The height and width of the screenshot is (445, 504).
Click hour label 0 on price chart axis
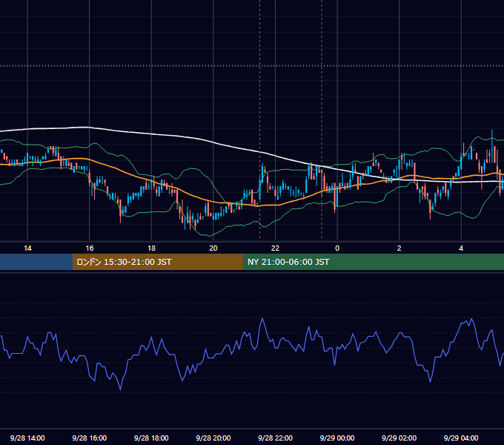(x=337, y=248)
